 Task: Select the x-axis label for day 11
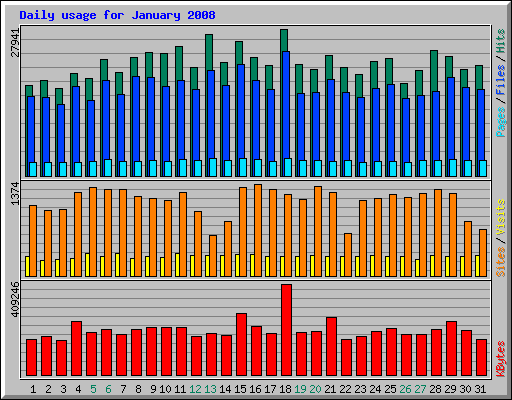pyautogui.click(x=180, y=389)
